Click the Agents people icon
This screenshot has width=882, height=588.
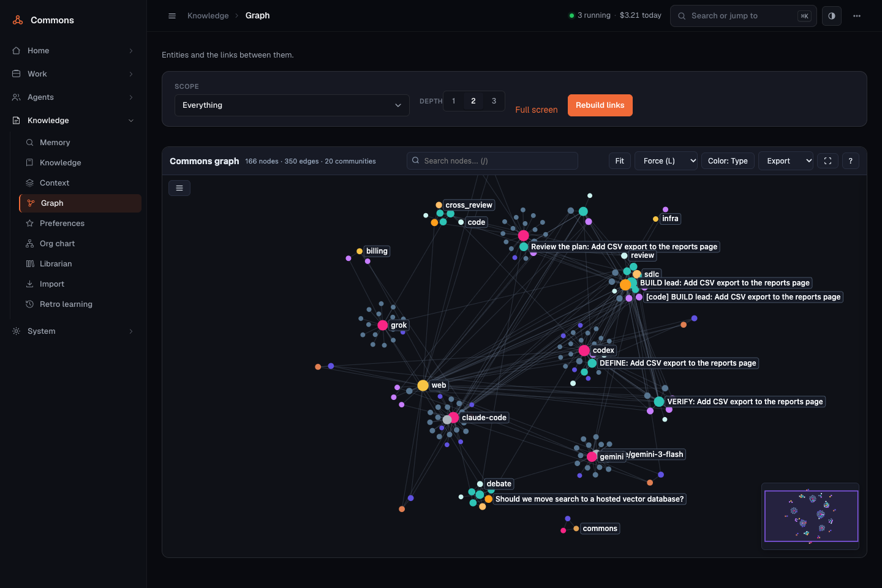(17, 97)
